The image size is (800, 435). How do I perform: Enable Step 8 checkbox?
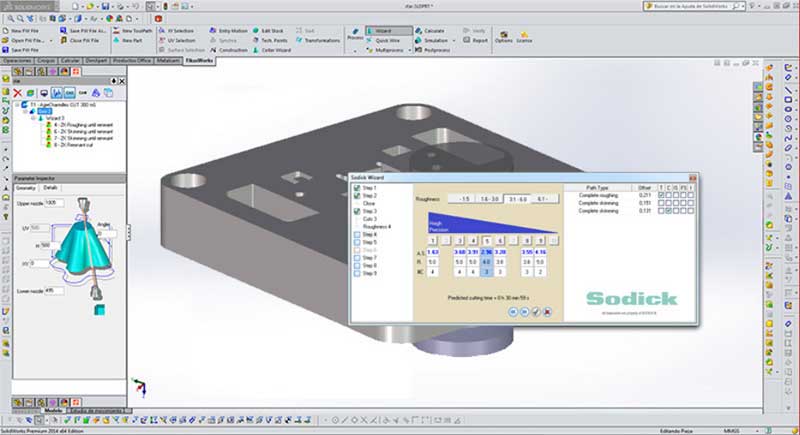click(357, 266)
